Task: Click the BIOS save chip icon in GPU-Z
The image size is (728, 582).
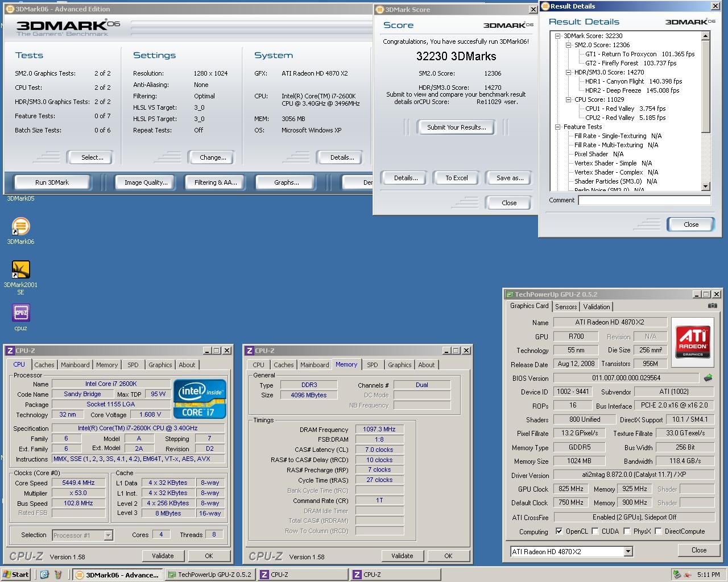Action: point(708,378)
